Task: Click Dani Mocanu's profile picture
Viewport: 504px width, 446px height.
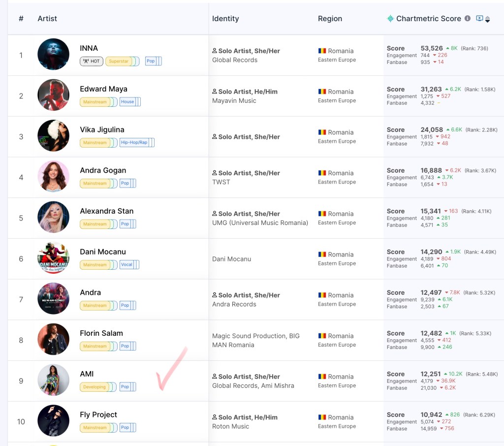Action: coord(53,257)
